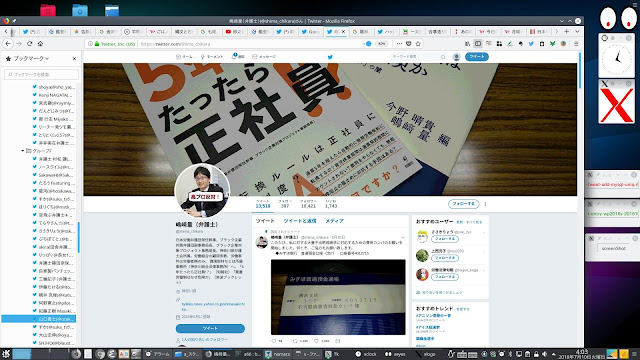Click the blue Tweet button in header
Image resolution: width=640 pixels, height=360 pixels.
[476, 57]
